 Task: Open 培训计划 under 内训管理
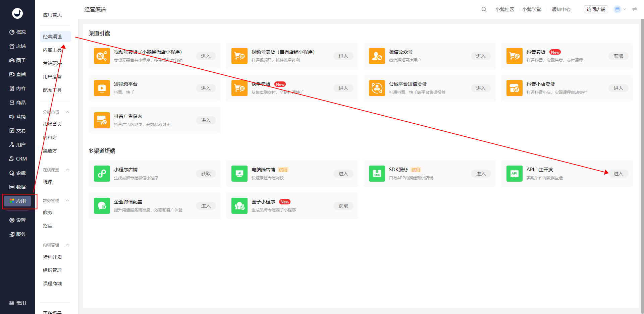click(x=52, y=257)
